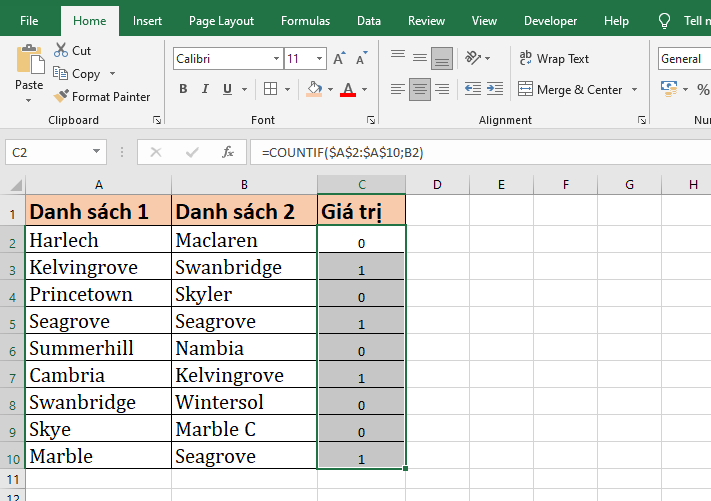This screenshot has width=711, height=501.
Task: Open the Page Layout tab
Action: tap(221, 21)
